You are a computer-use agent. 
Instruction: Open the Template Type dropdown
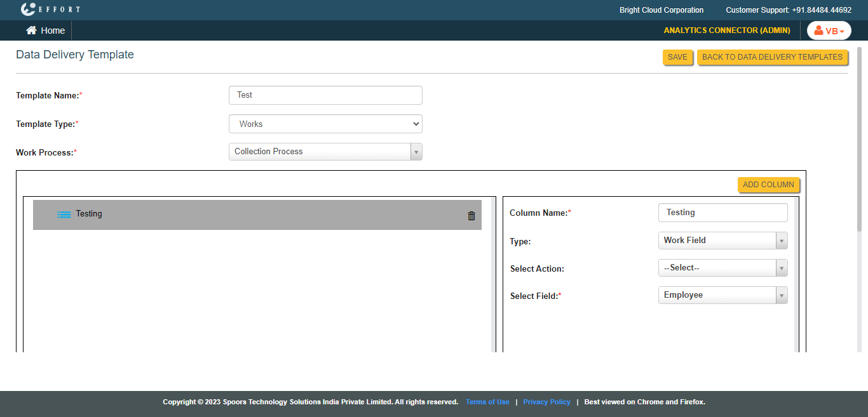tap(325, 124)
